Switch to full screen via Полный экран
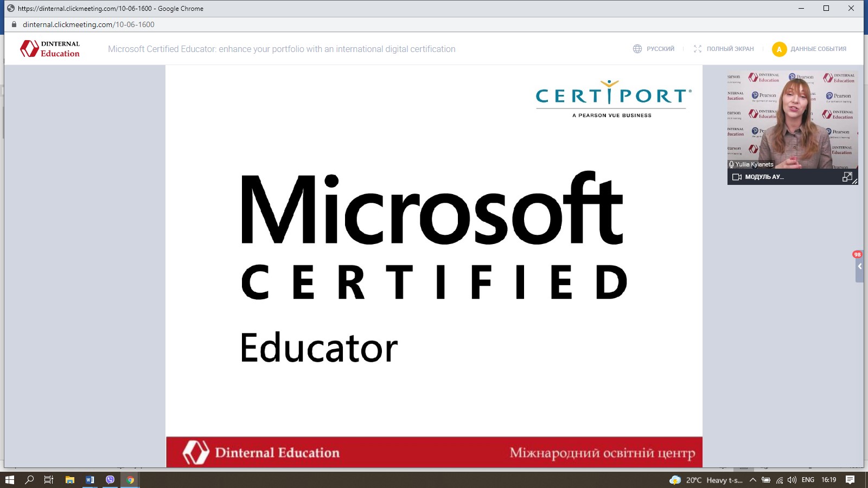The width and height of the screenshot is (868, 488). pos(724,49)
